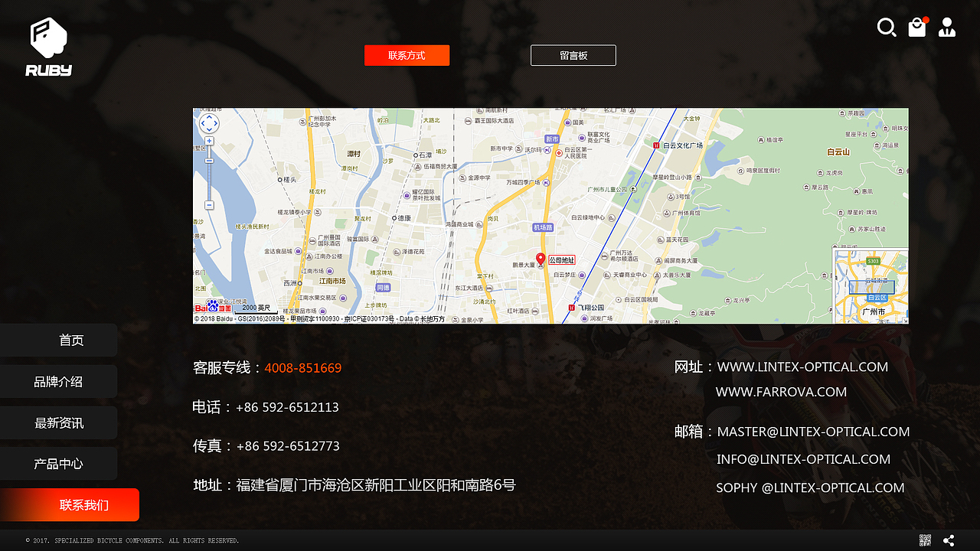Click the red location pin marker
Viewport: 980px width, 551px height.
click(541, 260)
